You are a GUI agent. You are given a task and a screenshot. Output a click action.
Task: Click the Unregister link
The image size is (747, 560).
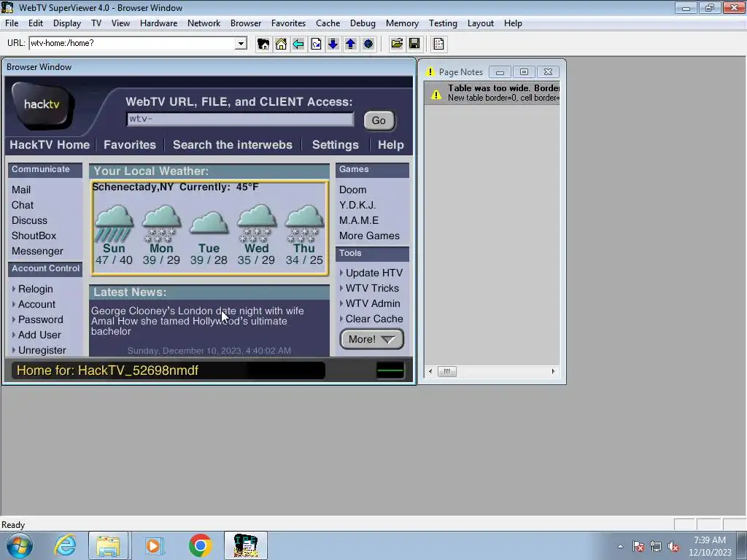[42, 350]
